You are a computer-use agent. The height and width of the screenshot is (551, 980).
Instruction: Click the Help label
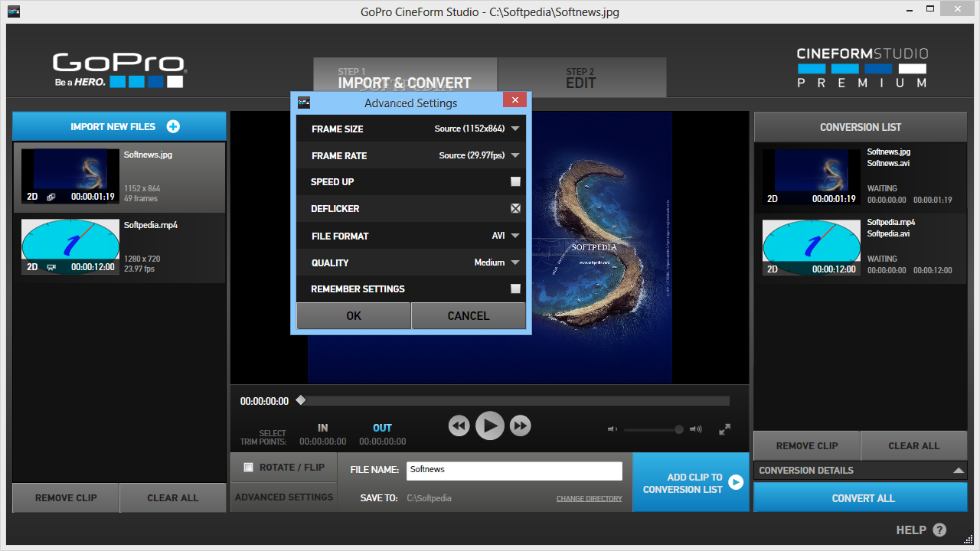(x=911, y=530)
